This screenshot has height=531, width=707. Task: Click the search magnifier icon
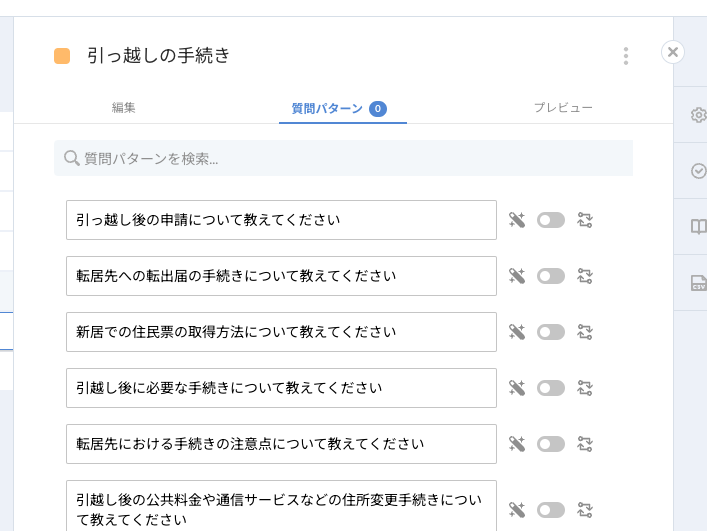coord(71,158)
